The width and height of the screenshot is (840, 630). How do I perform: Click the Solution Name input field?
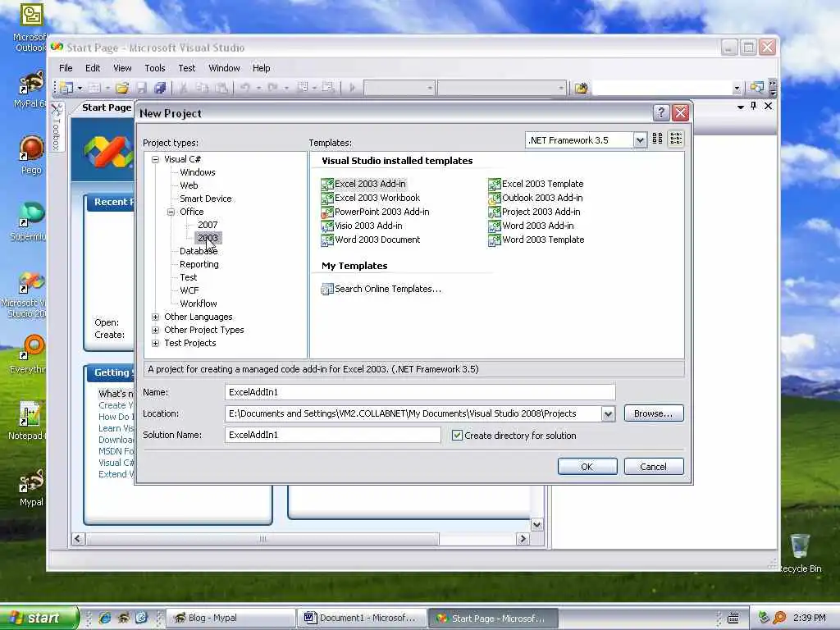[x=333, y=435]
